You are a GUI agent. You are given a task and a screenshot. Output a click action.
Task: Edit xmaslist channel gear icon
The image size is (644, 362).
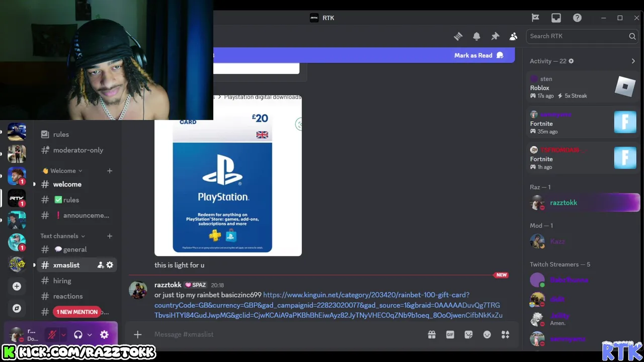click(x=110, y=265)
